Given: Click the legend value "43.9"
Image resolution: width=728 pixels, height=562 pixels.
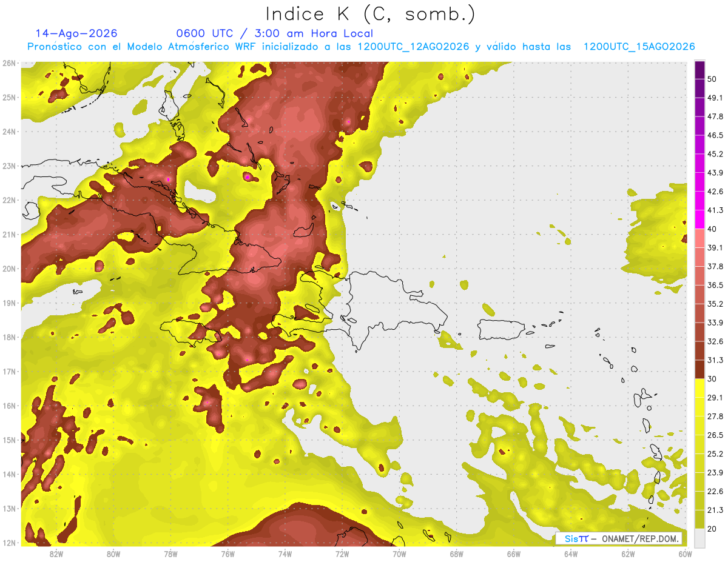Looking at the screenshot, I should (x=715, y=172).
